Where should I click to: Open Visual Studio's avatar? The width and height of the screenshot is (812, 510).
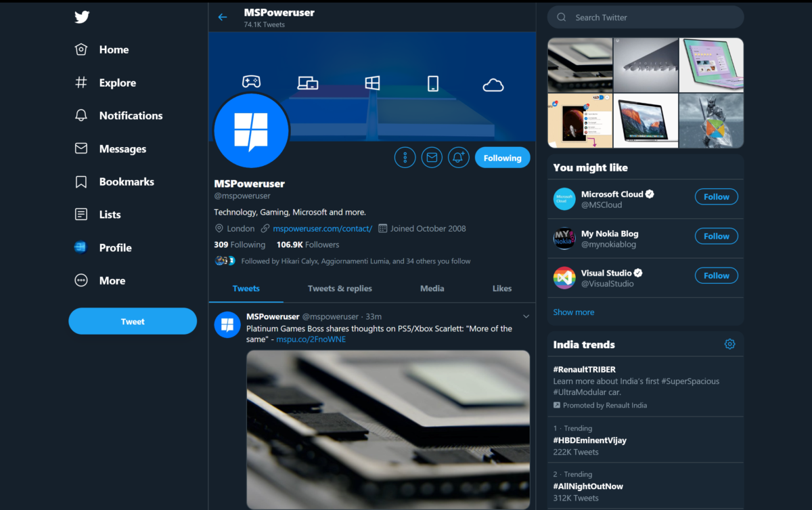tap(564, 278)
